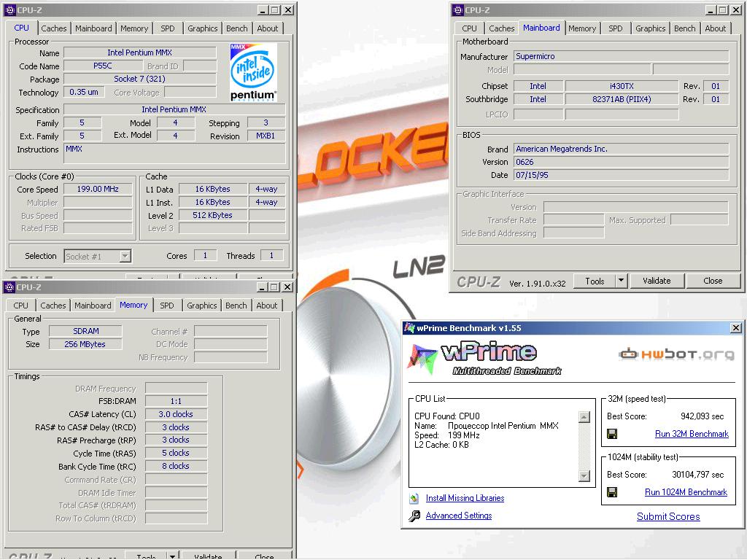Click Close button in Mainboard window
This screenshot has width=747, height=560.
[713, 281]
